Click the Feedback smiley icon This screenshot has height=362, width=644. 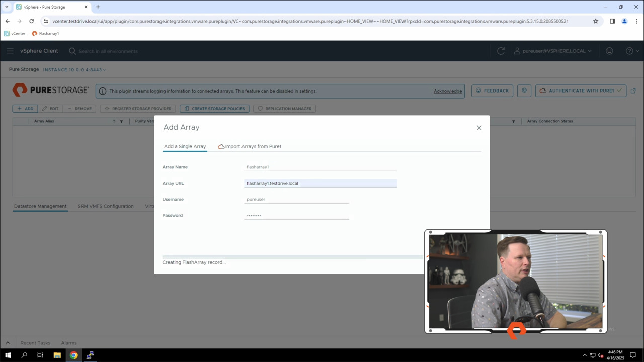pos(478,90)
